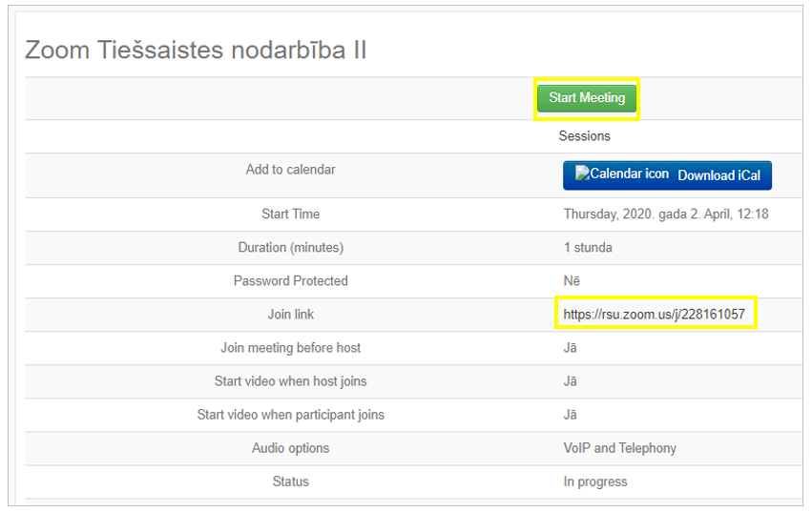This screenshot has height=512, width=812.
Task: Click the Sessions text under Start Meeting
Action: 584,136
